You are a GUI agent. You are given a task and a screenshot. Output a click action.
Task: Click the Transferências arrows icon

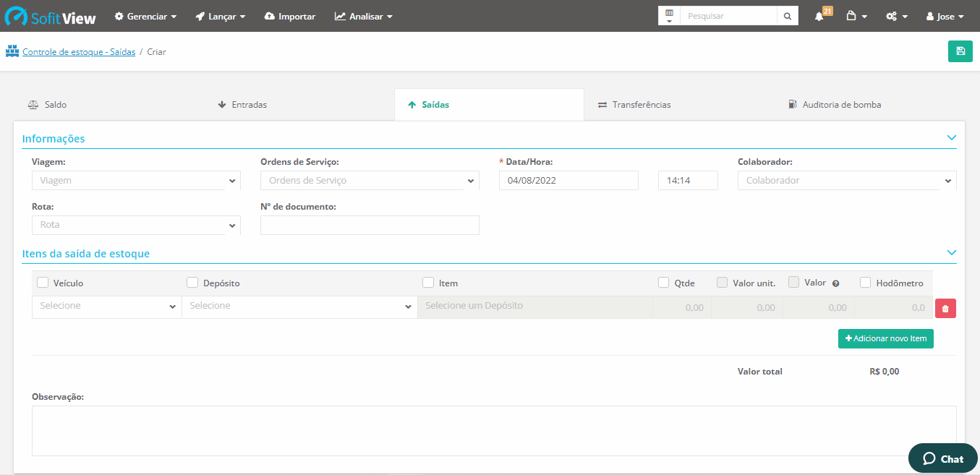[602, 105]
